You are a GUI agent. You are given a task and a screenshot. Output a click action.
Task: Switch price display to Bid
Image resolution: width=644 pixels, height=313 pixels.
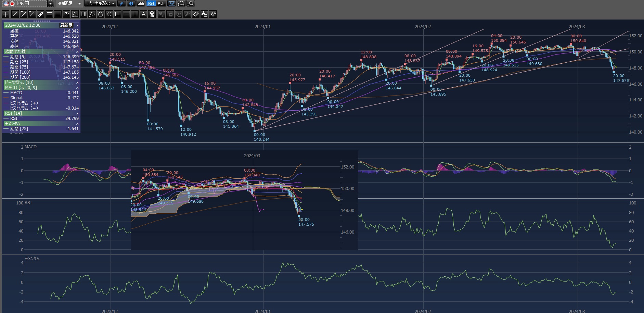tap(151, 3)
